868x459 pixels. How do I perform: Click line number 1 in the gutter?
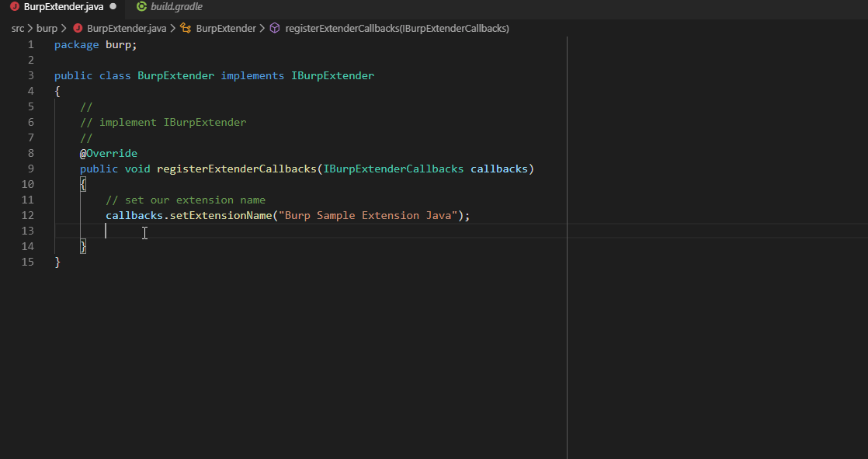[x=30, y=45]
